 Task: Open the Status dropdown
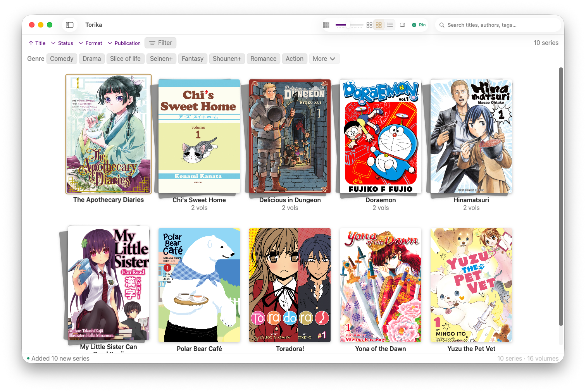[x=62, y=43]
